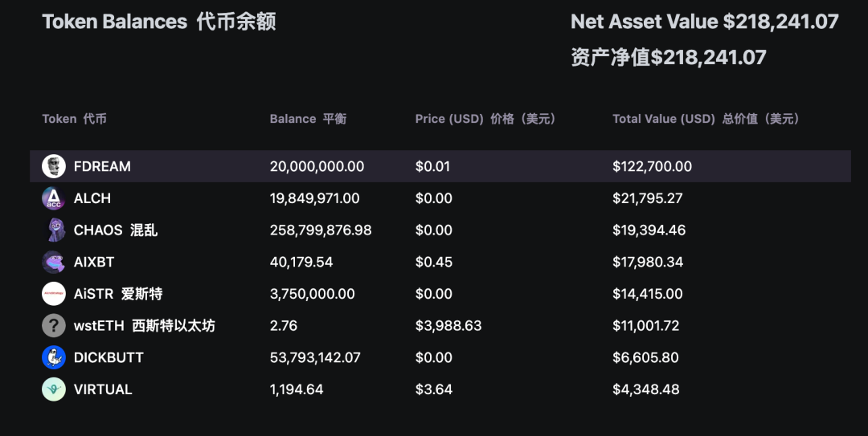
Task: Click the FDREAM token icon
Action: click(x=54, y=166)
